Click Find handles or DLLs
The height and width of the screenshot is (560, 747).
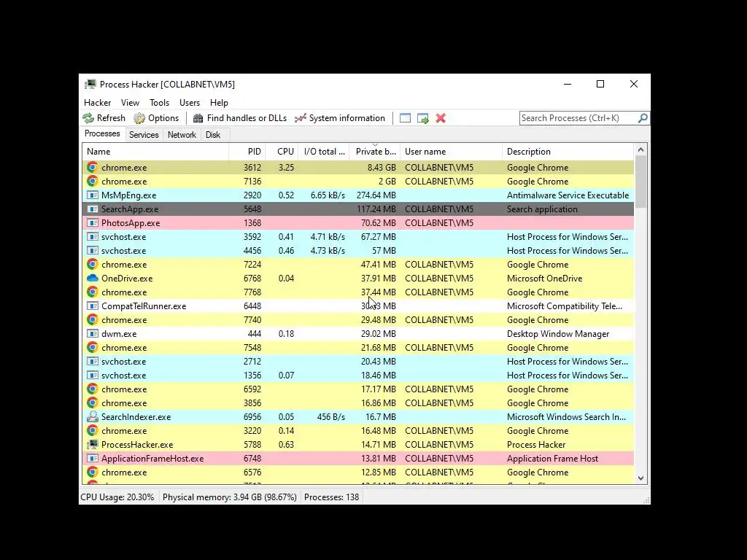239,118
